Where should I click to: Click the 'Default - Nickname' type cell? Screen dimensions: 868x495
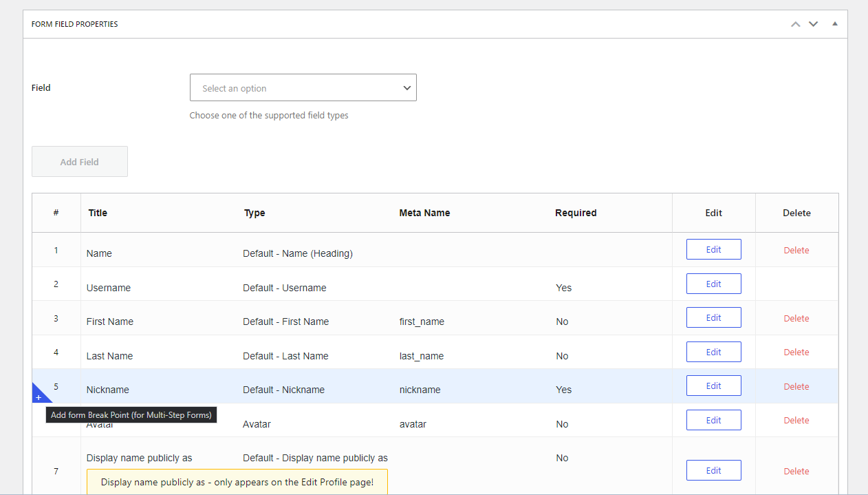click(283, 390)
